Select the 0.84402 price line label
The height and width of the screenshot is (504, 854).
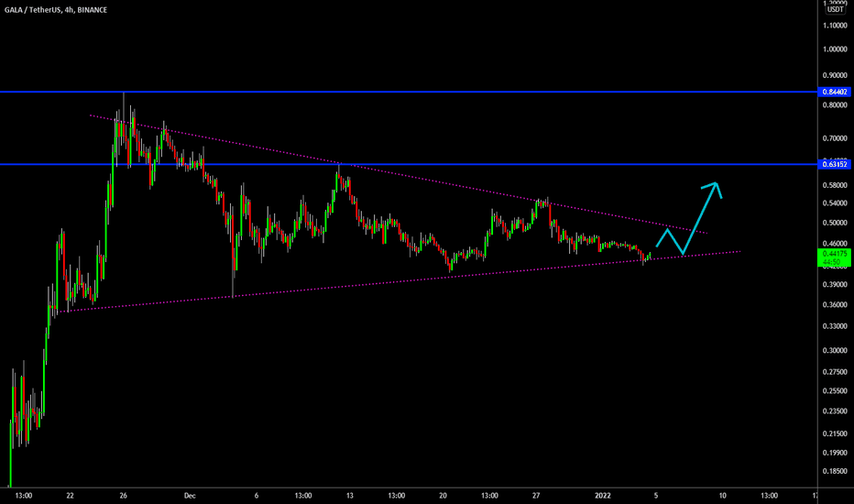click(x=835, y=92)
